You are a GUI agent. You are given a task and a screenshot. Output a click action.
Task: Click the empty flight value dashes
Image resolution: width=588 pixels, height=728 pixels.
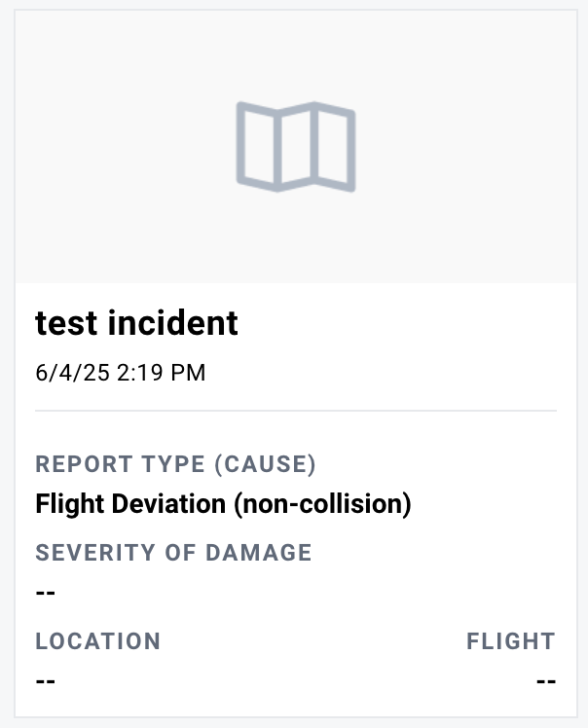point(546,681)
